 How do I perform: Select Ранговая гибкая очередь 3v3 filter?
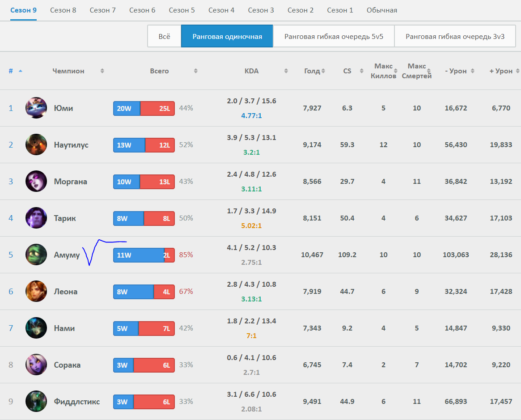pyautogui.click(x=455, y=36)
